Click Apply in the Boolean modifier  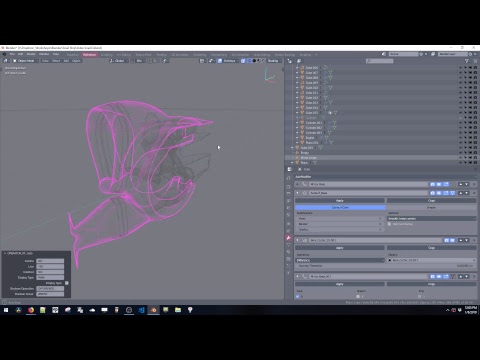point(340,248)
